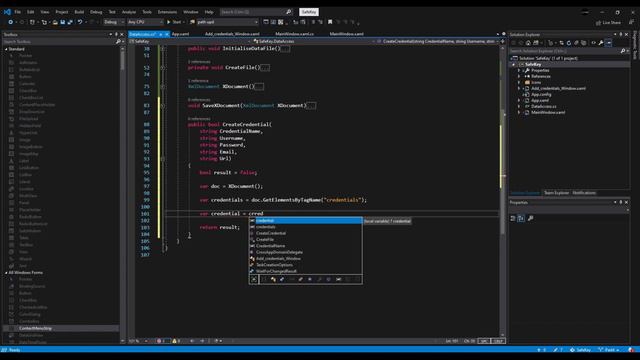Click the search magnifier in title bar
The image size is (640, 360).
click(x=288, y=12)
